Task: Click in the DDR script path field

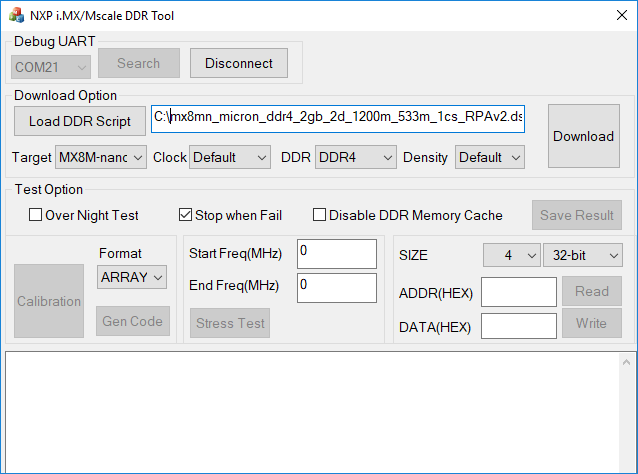Action: pos(337,118)
